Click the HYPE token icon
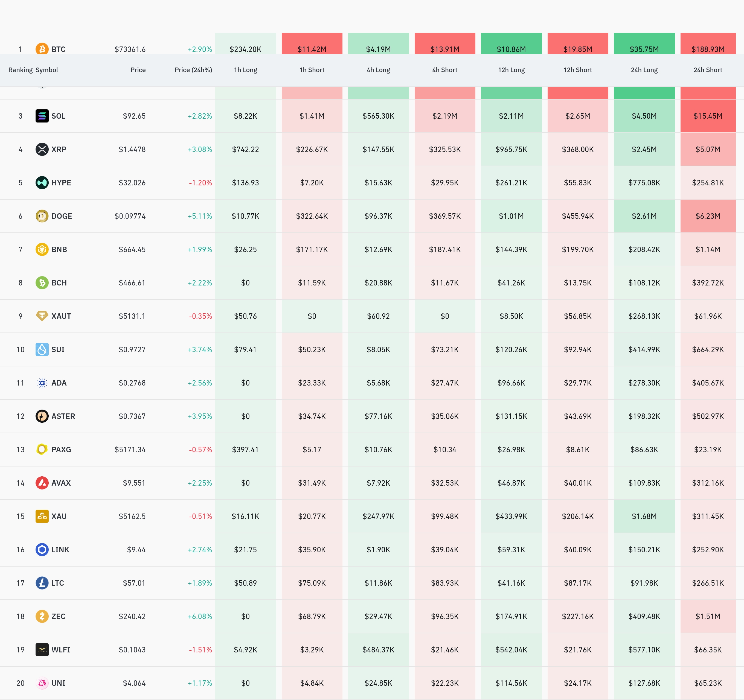 (42, 183)
